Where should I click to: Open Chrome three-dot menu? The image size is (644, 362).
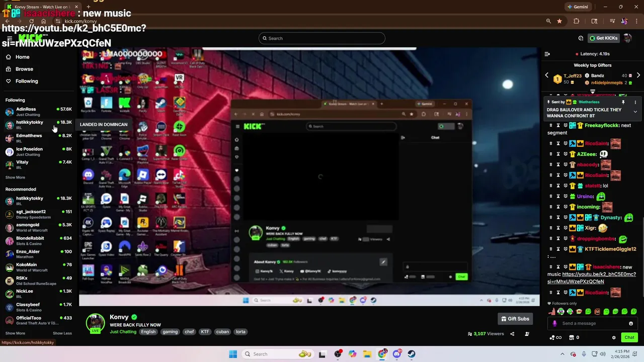[x=637, y=21]
